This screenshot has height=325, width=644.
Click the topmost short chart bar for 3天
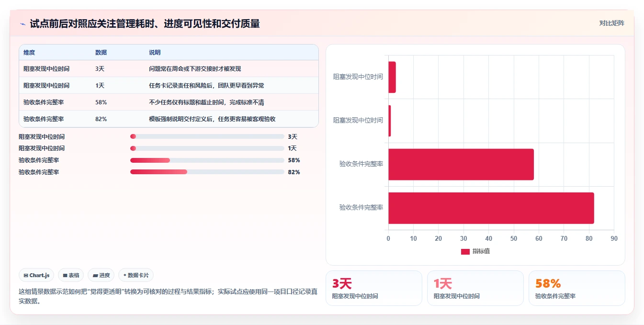point(392,77)
